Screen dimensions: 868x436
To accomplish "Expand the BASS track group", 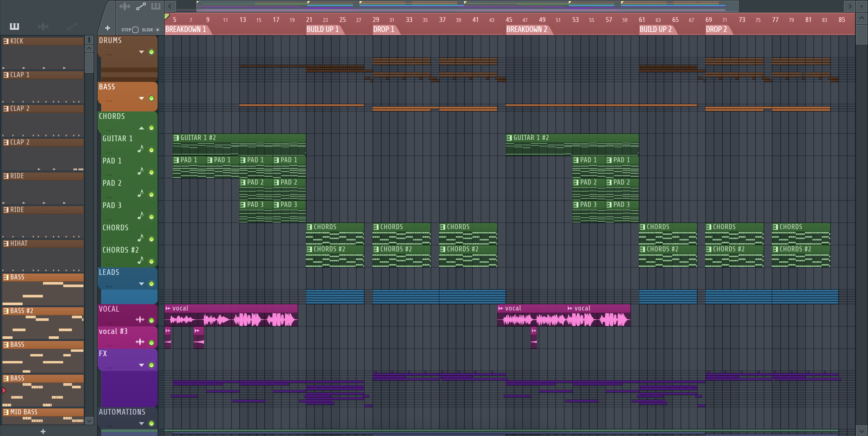I will tap(142, 98).
